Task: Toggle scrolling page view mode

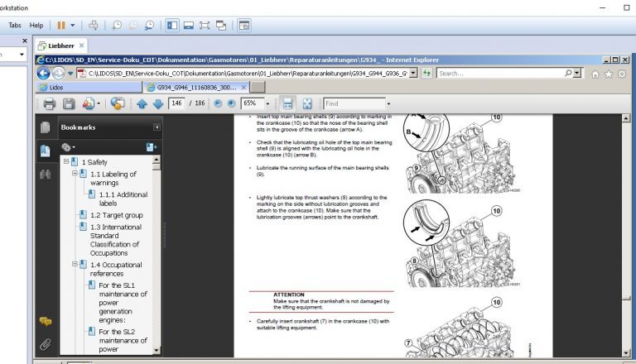Action: [x=287, y=103]
